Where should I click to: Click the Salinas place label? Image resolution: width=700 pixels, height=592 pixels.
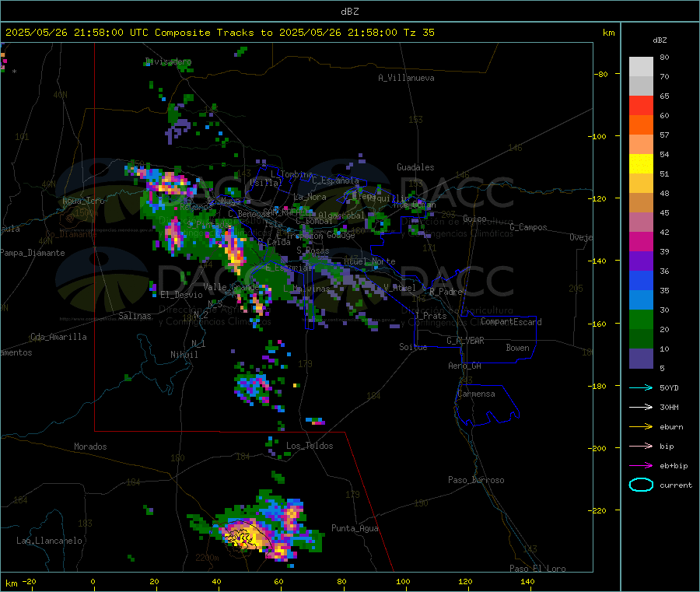click(x=135, y=316)
